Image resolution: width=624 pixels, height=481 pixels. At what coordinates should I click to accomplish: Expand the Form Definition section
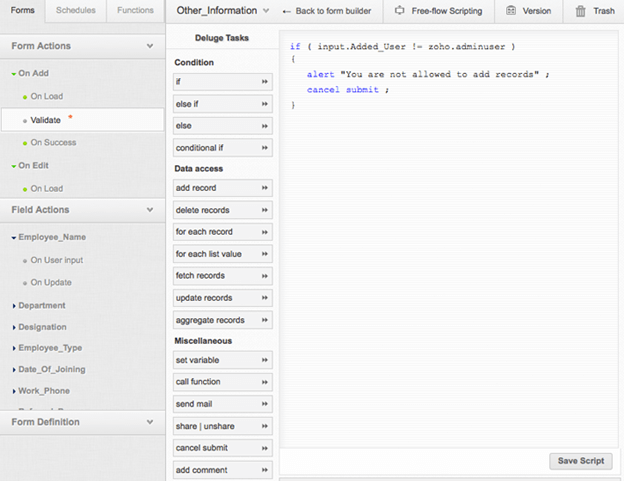pyautogui.click(x=150, y=422)
